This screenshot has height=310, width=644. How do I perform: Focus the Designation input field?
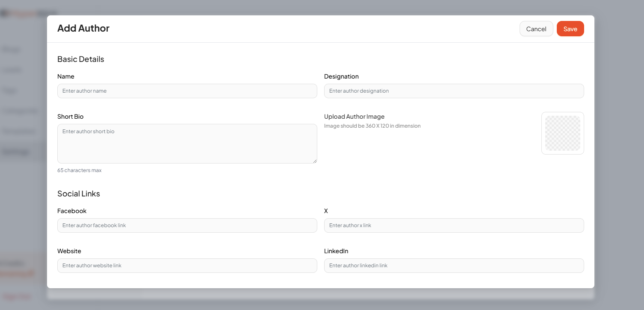pyautogui.click(x=454, y=91)
